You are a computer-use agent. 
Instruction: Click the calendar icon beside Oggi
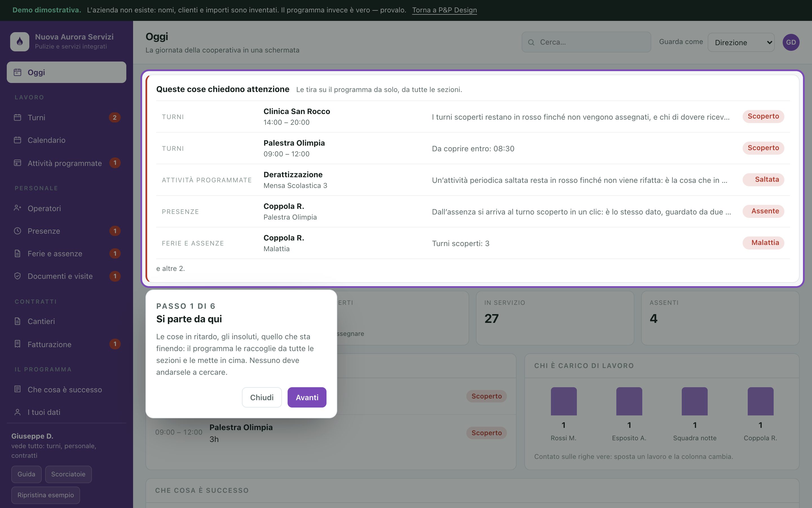point(17,72)
